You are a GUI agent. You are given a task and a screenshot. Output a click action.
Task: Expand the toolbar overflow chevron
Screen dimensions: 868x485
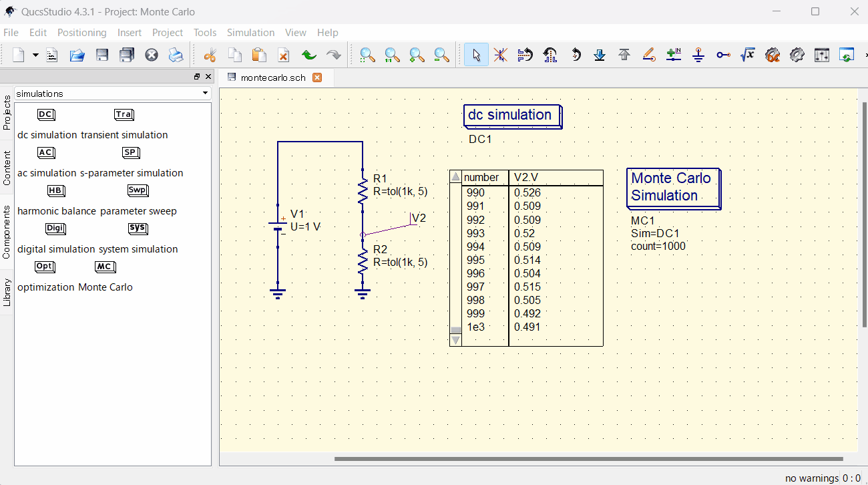pyautogui.click(x=863, y=55)
